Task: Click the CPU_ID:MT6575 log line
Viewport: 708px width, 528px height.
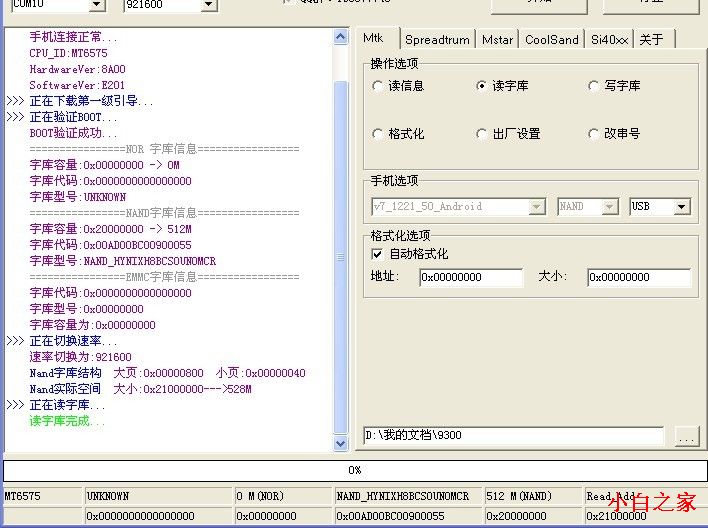Action: (69, 53)
